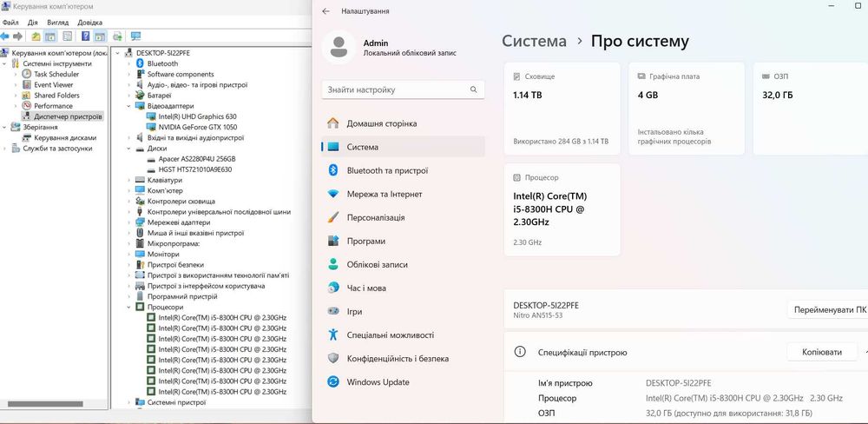Click the Forward arrow in Computer Management toolbar
The width and height of the screenshot is (868, 424).
point(17,36)
